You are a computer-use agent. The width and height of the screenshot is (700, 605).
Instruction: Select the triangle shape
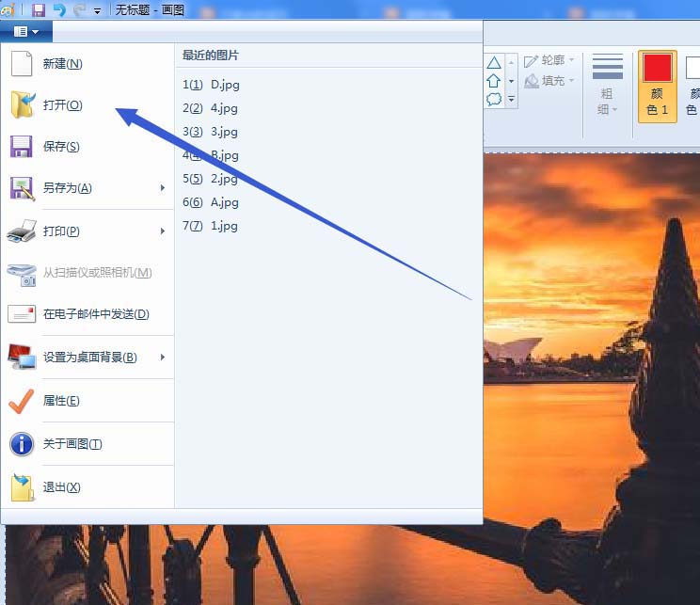pos(494,62)
